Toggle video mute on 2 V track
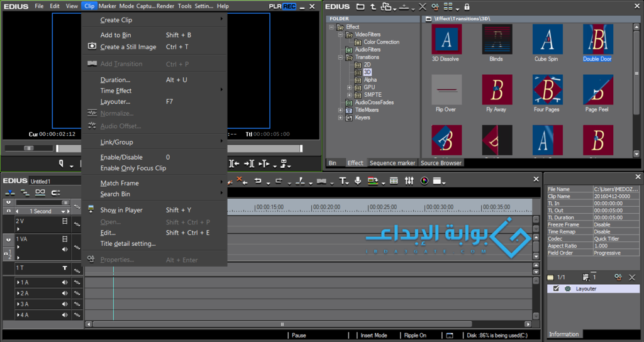 (x=65, y=221)
